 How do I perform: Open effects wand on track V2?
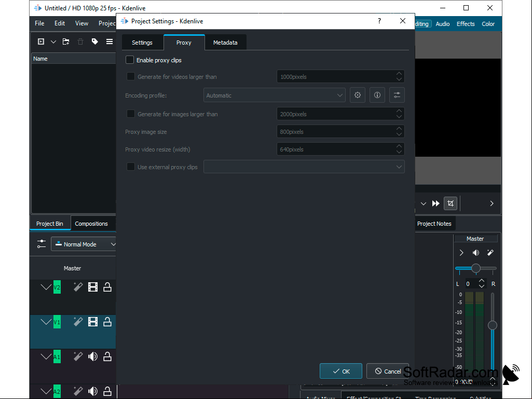pyautogui.click(x=78, y=287)
